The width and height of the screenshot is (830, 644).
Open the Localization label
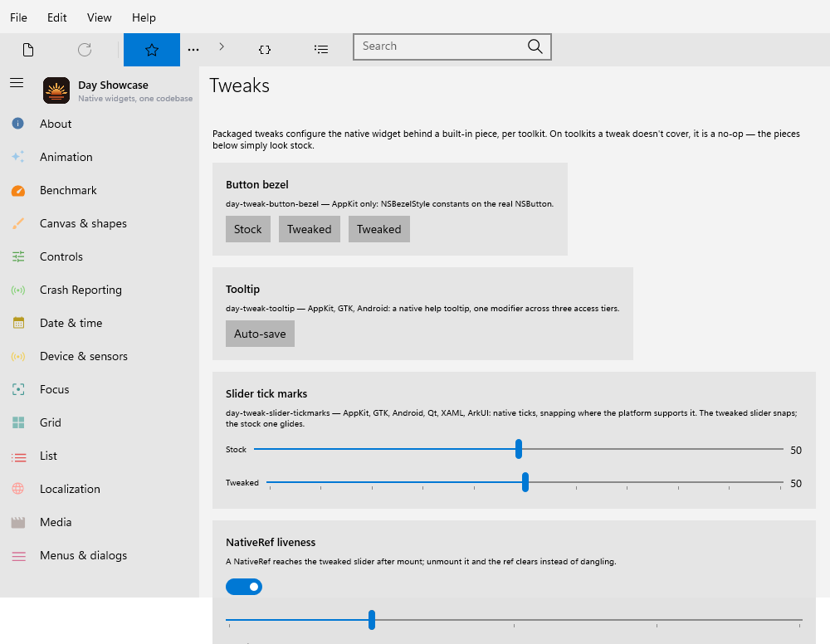tap(70, 489)
